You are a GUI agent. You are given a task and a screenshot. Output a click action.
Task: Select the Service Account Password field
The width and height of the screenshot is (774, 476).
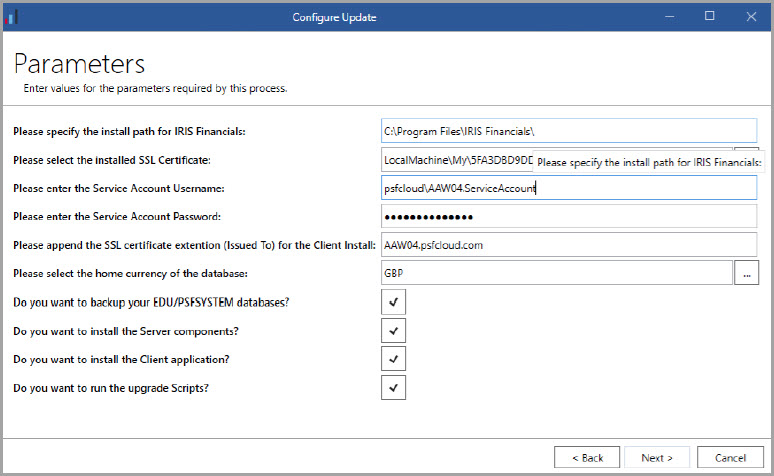click(x=568, y=216)
